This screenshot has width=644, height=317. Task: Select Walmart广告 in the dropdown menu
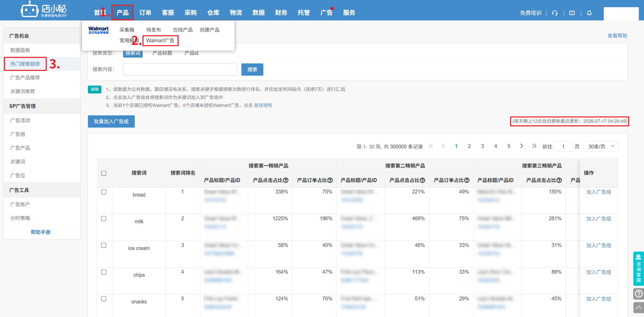click(160, 41)
